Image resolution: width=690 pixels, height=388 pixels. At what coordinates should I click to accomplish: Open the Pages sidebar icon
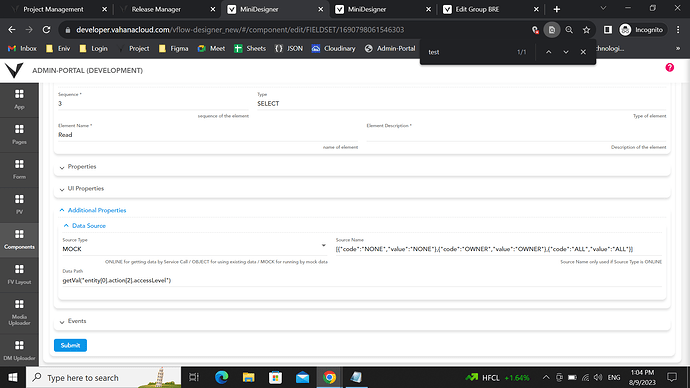pyautogui.click(x=19, y=135)
